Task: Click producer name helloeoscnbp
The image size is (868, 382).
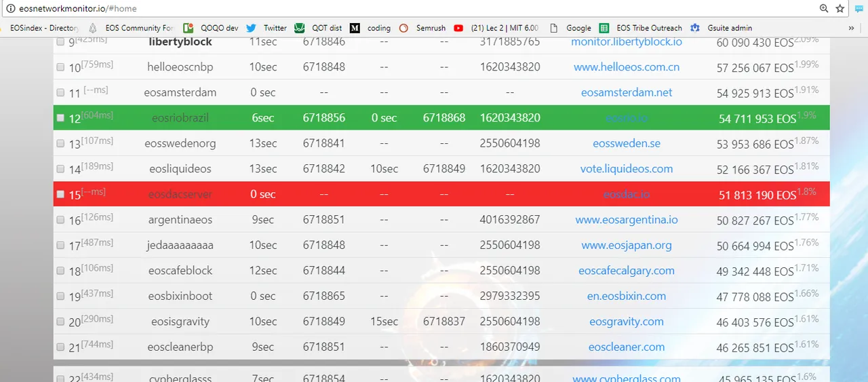Action: pos(180,66)
